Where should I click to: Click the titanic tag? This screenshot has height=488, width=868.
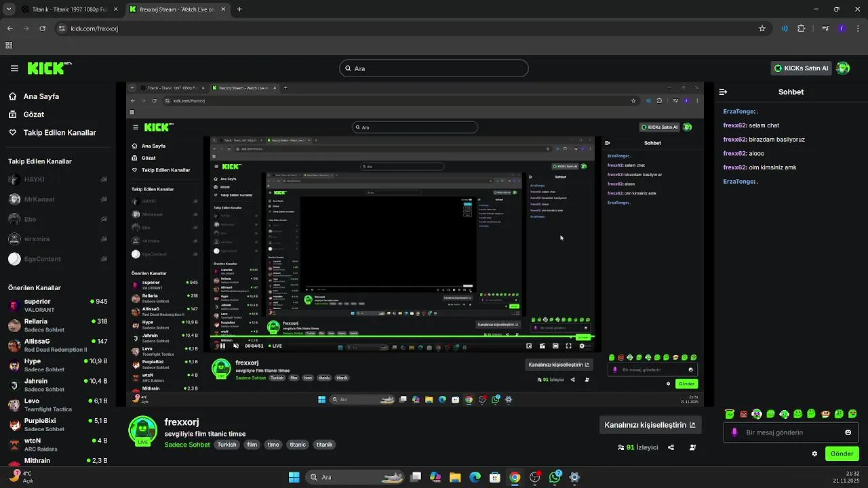tap(298, 445)
